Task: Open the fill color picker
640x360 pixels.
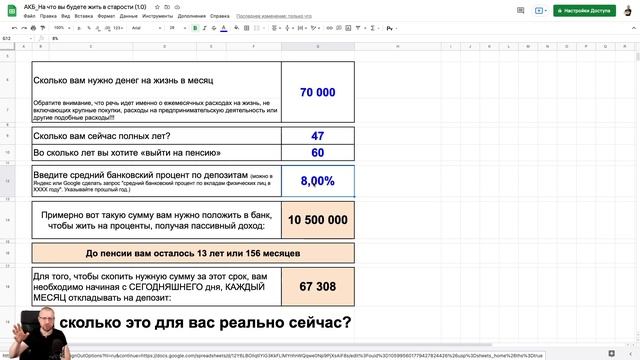Action: click(x=236, y=28)
